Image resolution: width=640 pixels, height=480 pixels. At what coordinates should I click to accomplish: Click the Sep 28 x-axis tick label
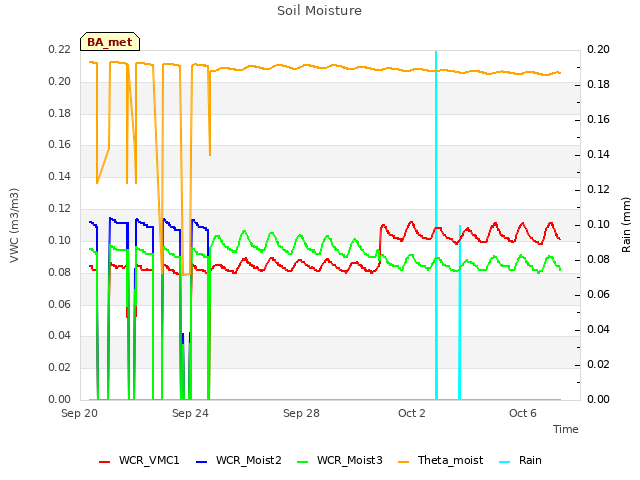point(301,413)
